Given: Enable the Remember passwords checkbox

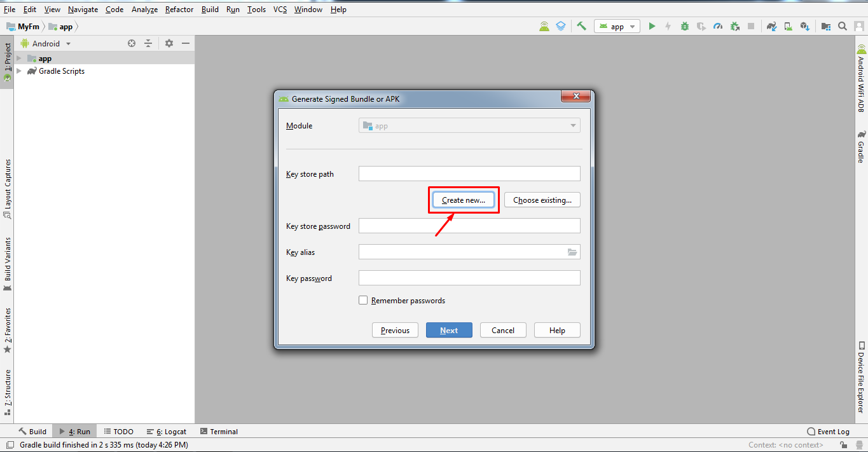Looking at the screenshot, I should (x=363, y=300).
